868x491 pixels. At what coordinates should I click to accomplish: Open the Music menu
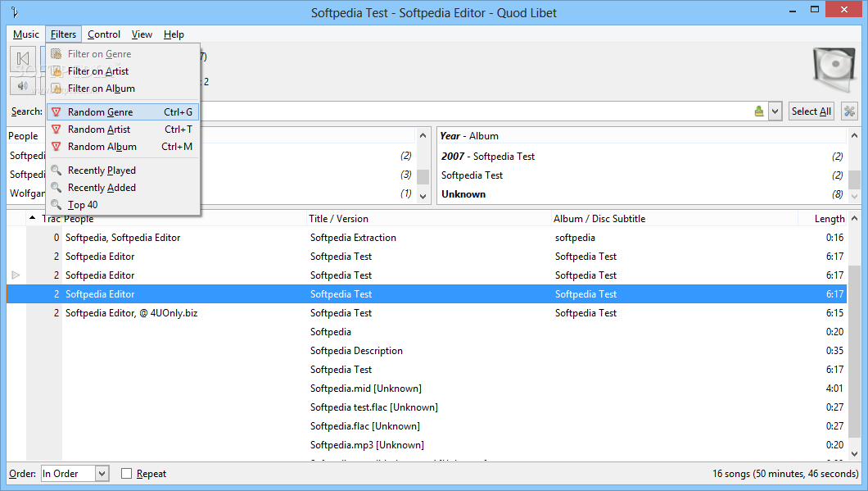click(x=26, y=34)
